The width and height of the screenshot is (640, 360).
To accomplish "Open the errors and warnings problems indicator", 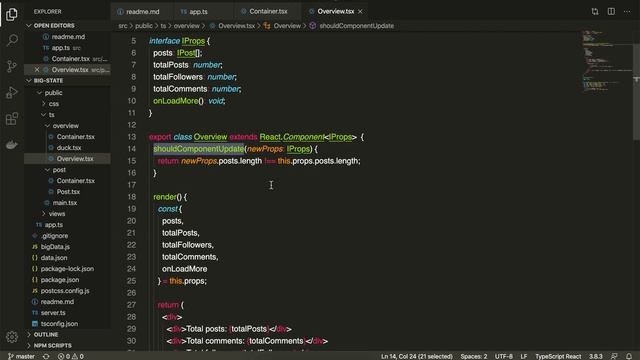I will pyautogui.click(x=71, y=356).
